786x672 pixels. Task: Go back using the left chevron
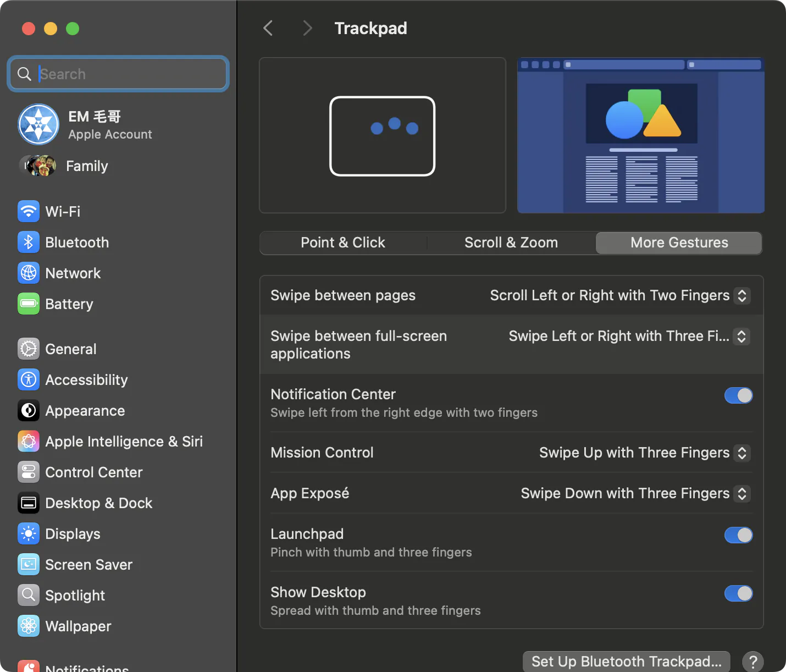click(x=268, y=28)
